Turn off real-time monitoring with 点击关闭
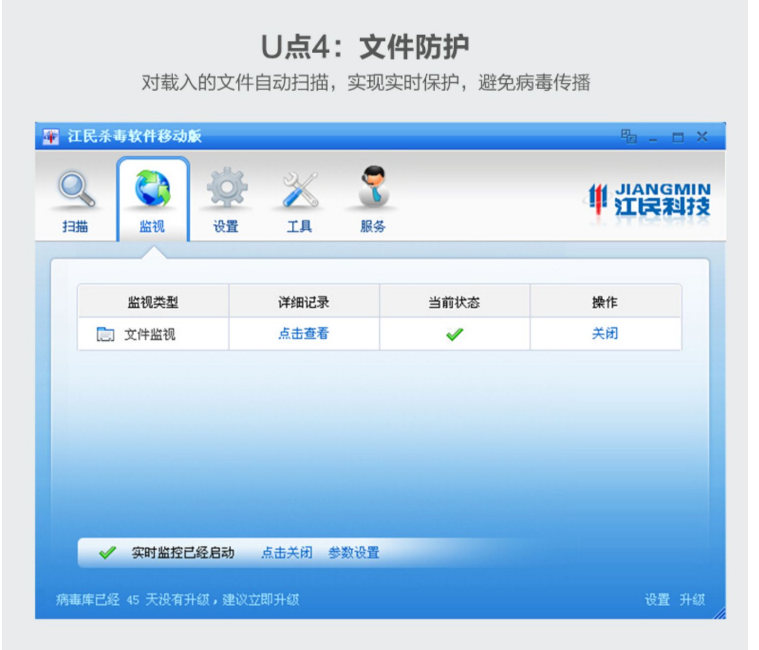Viewport: 759px width, 650px height. tap(286, 553)
